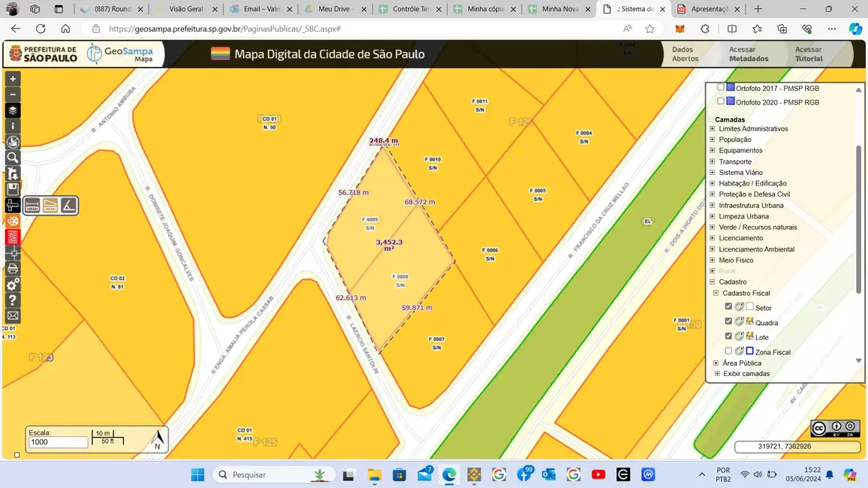Image resolution: width=868 pixels, height=488 pixels.
Task: Click the printer icon in map toolbar
Action: [x=13, y=269]
